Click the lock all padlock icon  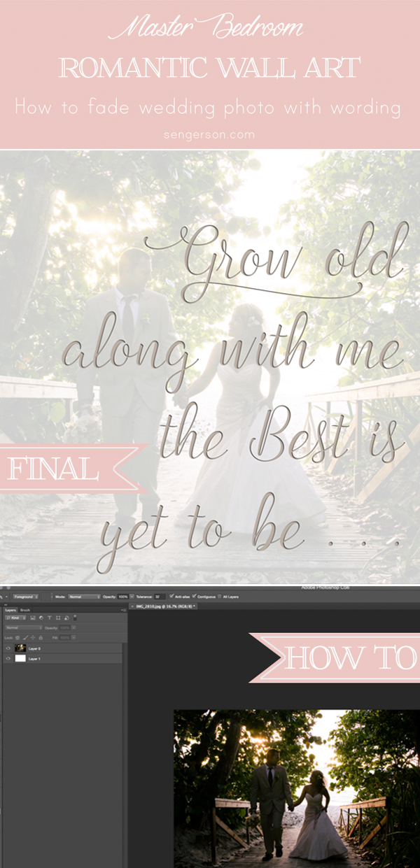point(40,638)
